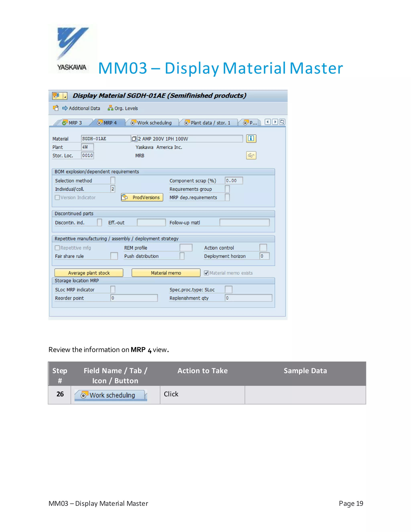The image size is (411, 532).
Task: Click the ProdVersions button
Action: click(x=142, y=197)
